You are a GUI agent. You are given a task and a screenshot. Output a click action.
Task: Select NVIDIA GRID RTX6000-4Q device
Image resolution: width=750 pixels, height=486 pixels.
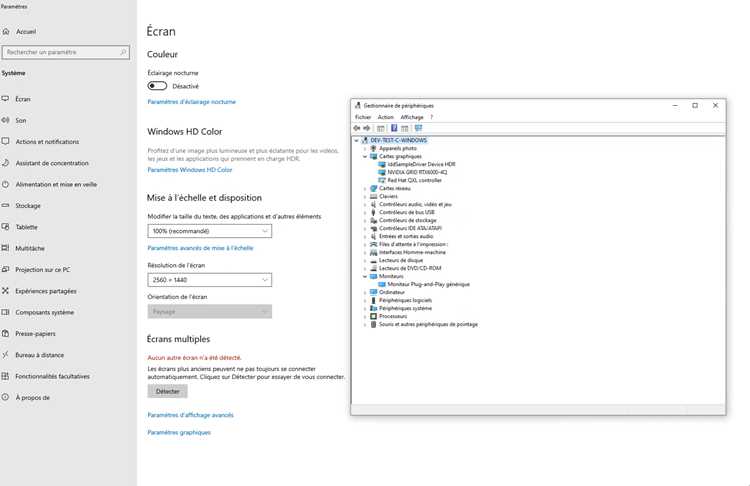(x=417, y=172)
